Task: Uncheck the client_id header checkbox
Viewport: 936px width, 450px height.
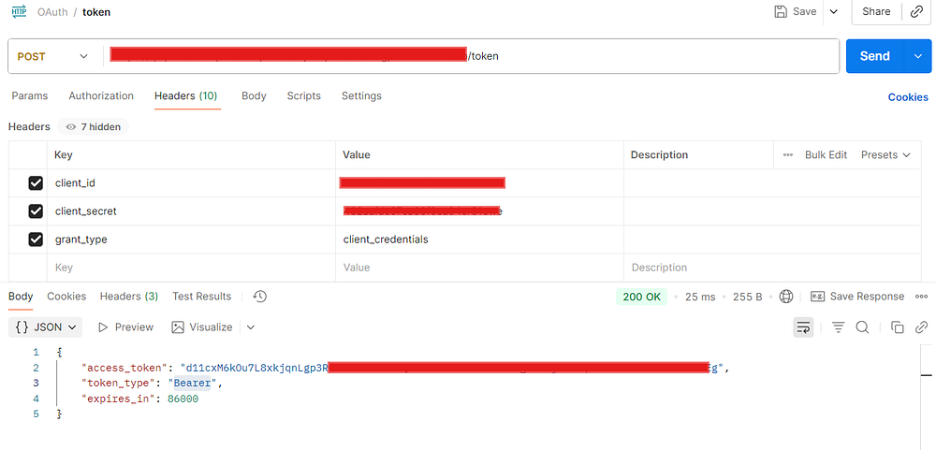Action: tap(36, 183)
